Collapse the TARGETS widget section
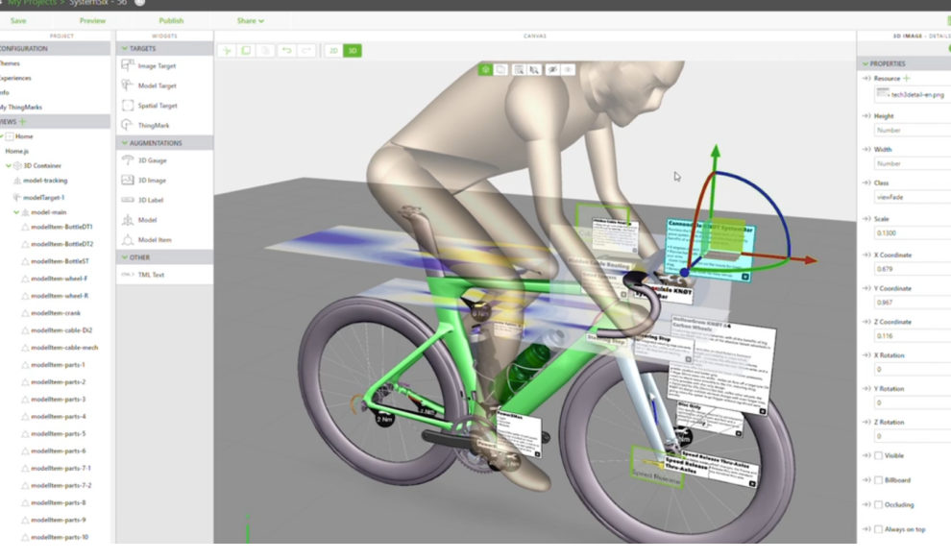The height and width of the screenshot is (560, 951). coord(125,49)
